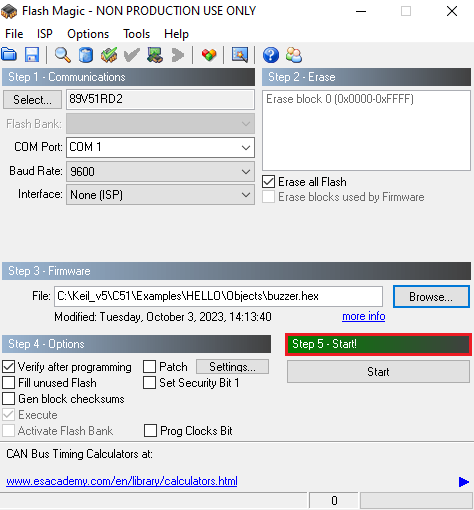Click the blue arrow next to calculators link
Screen dimensions: 474x510
coord(464,482)
